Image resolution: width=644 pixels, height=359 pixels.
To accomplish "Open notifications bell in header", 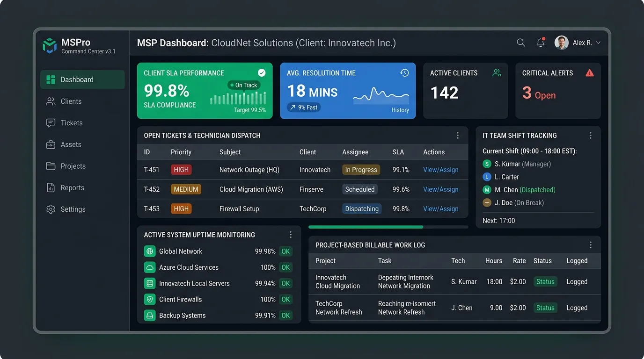I will pos(541,43).
